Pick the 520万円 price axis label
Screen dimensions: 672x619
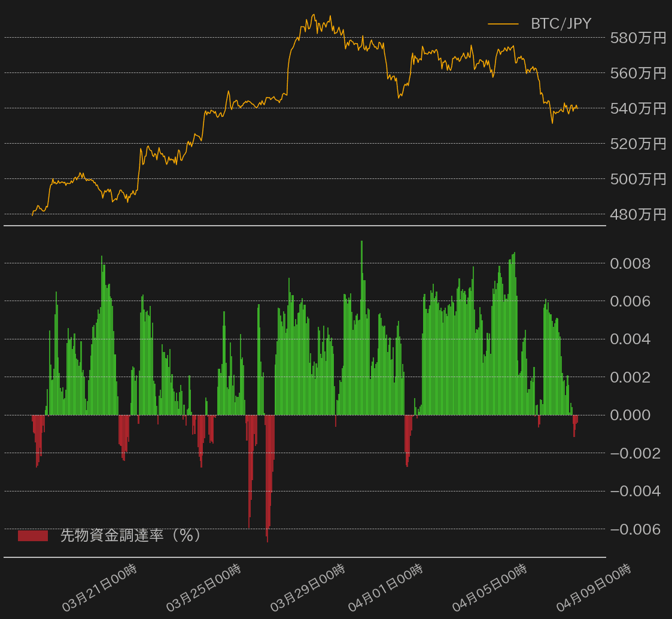coord(638,144)
